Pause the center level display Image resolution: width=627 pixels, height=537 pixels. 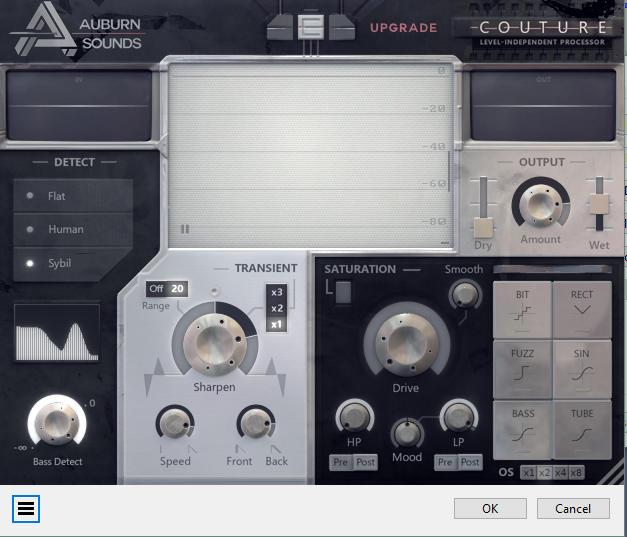coord(185,229)
